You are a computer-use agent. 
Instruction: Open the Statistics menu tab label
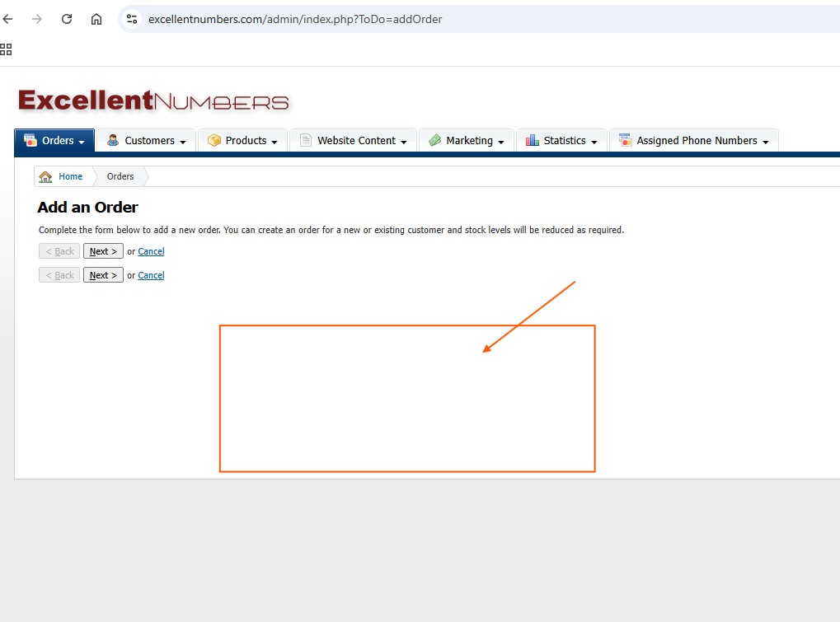coord(564,141)
